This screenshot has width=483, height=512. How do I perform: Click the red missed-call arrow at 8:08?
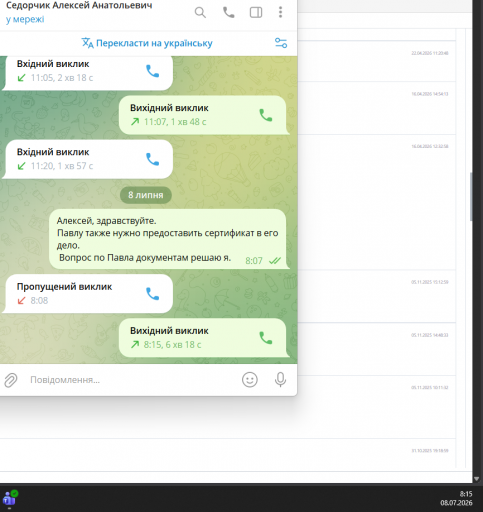click(21, 301)
